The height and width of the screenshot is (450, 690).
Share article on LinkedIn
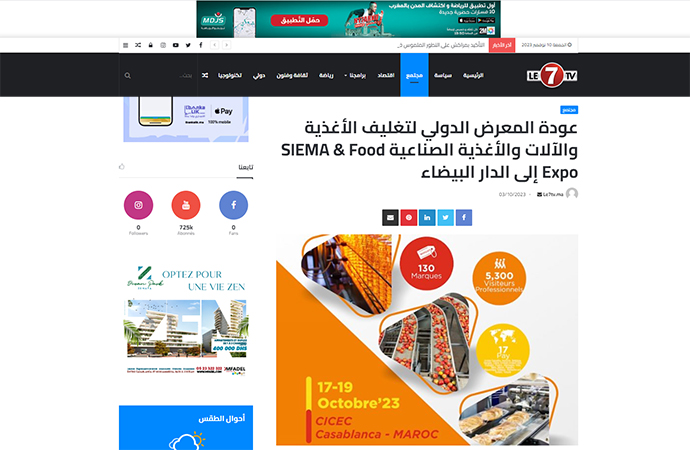(427, 217)
